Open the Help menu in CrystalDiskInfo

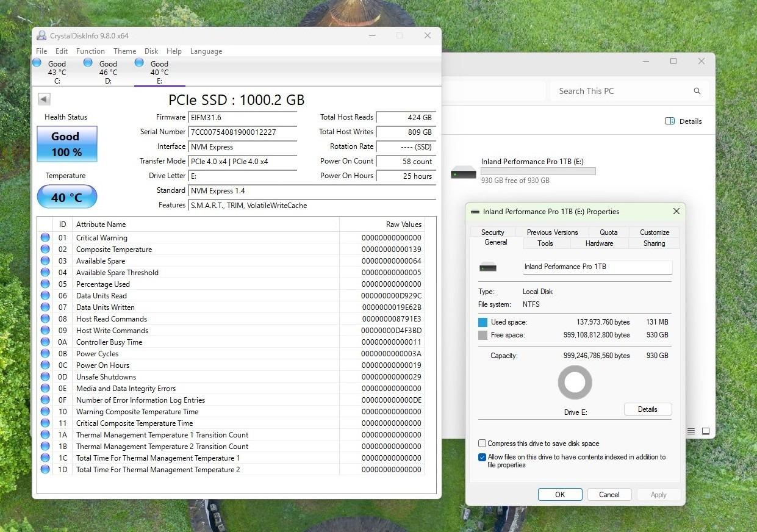pyautogui.click(x=174, y=51)
